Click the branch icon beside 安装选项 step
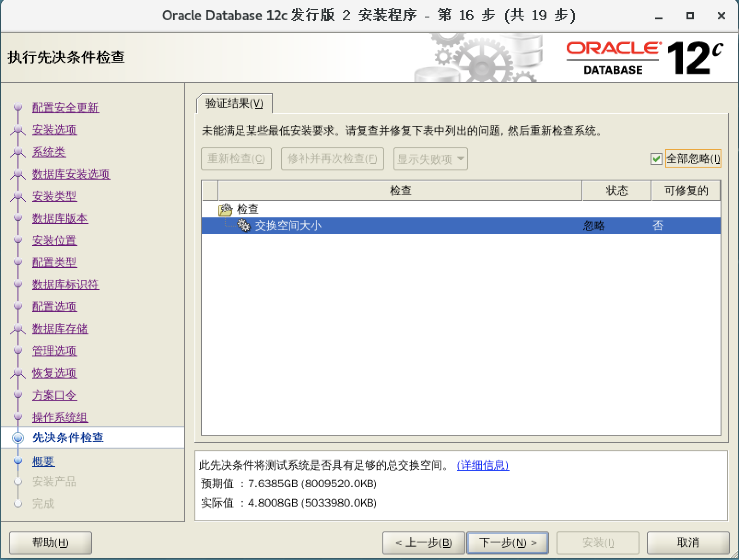The height and width of the screenshot is (560, 739). coord(18,130)
